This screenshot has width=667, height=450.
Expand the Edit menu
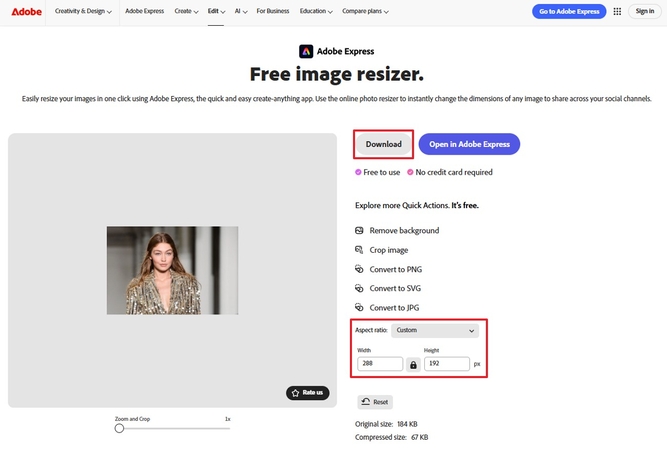[216, 11]
